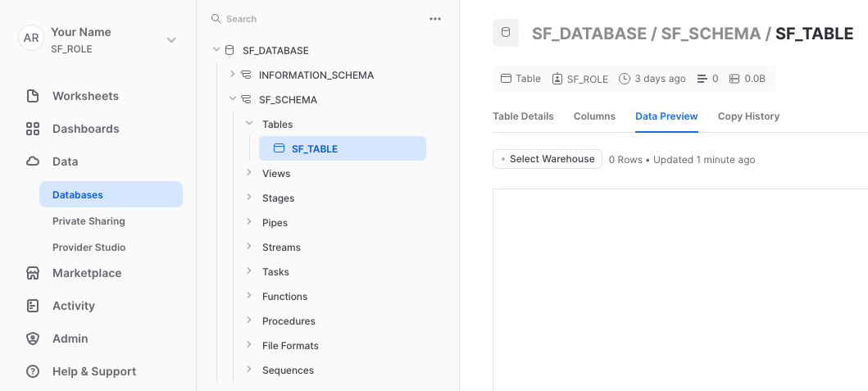The height and width of the screenshot is (391, 868).
Task: Click the Select Warehouse button
Action: coord(548,159)
